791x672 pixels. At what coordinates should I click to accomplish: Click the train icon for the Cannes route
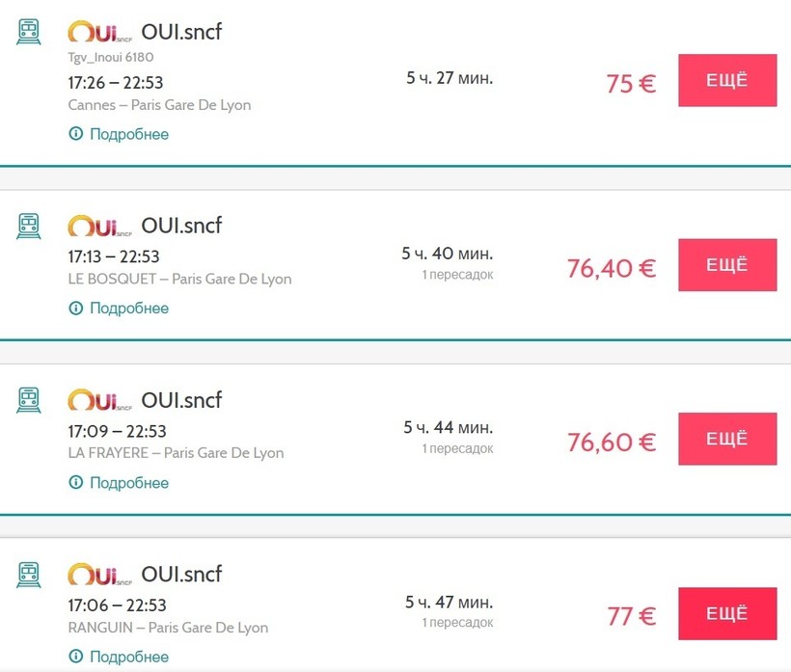click(x=30, y=31)
